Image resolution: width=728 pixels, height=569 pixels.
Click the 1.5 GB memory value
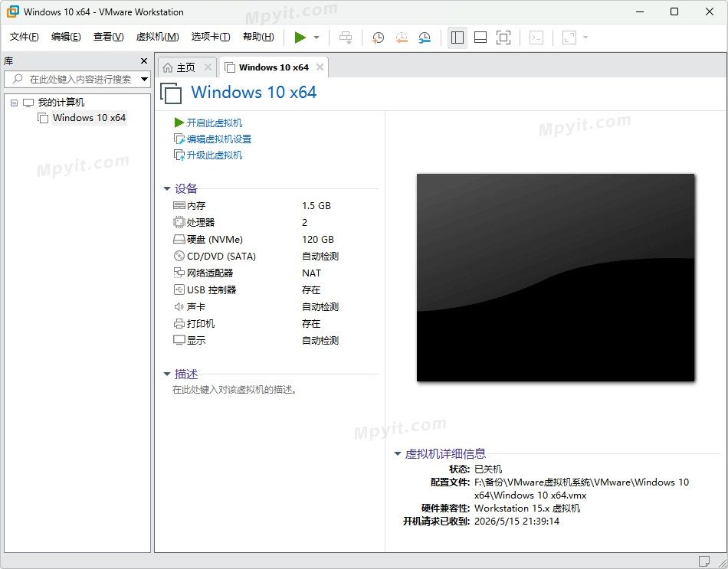316,205
